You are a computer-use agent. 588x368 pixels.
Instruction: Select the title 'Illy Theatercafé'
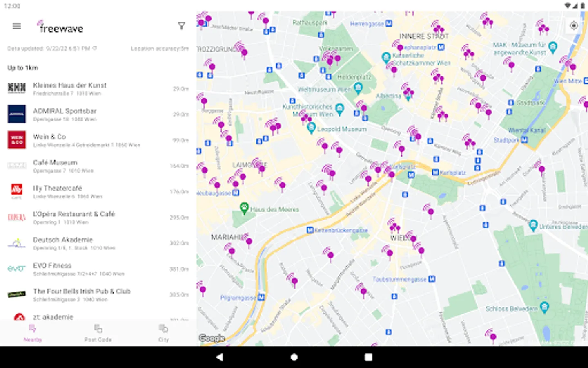pos(58,188)
